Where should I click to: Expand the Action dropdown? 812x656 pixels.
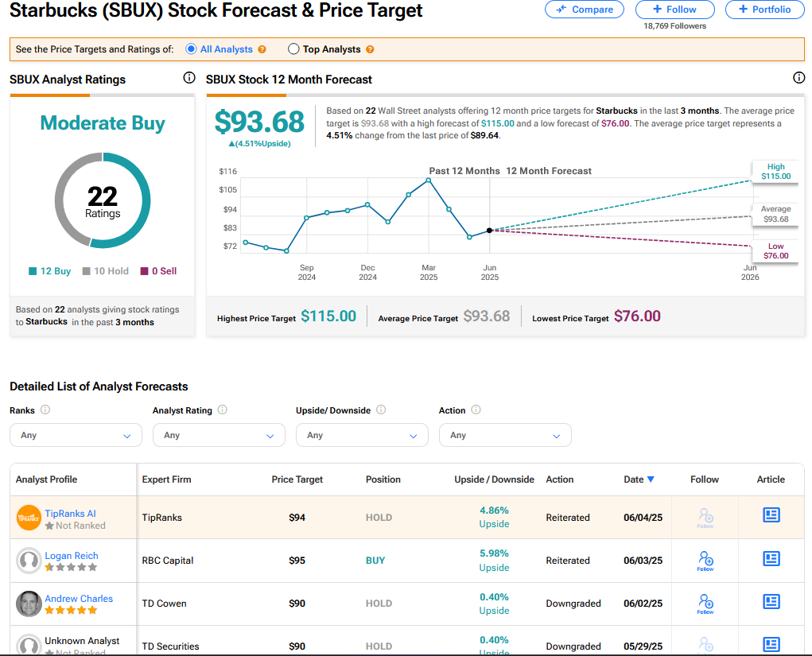506,435
